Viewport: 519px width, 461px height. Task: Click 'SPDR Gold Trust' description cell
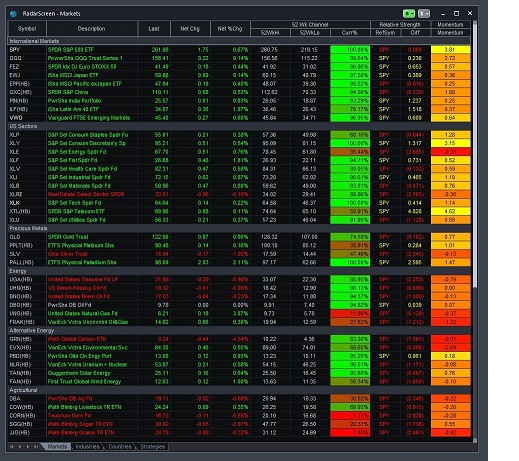tap(92, 237)
